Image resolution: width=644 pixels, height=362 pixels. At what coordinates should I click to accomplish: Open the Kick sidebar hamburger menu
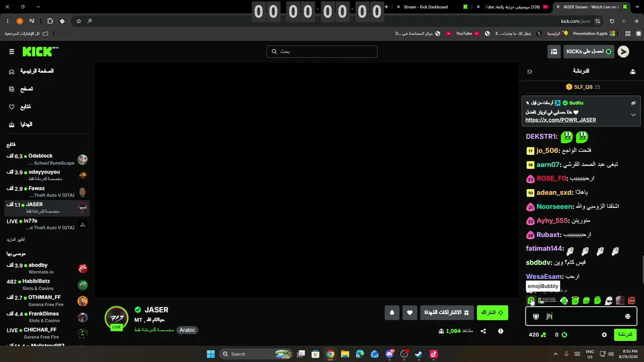(12, 52)
